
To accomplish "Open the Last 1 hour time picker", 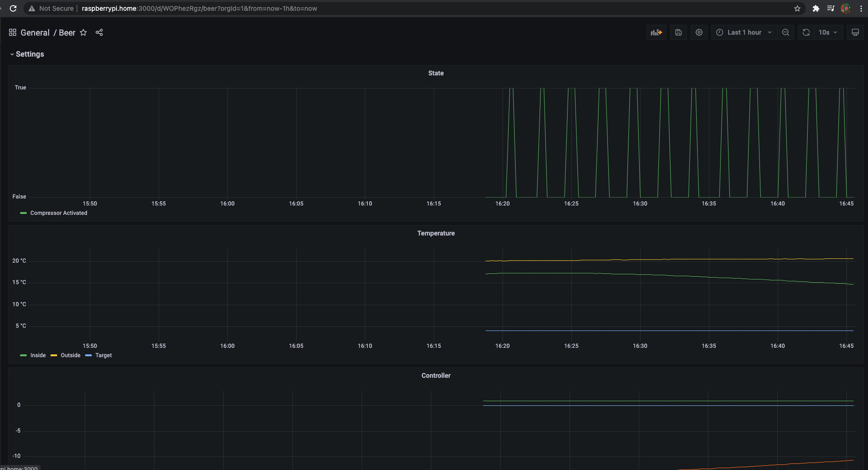I will click(744, 32).
